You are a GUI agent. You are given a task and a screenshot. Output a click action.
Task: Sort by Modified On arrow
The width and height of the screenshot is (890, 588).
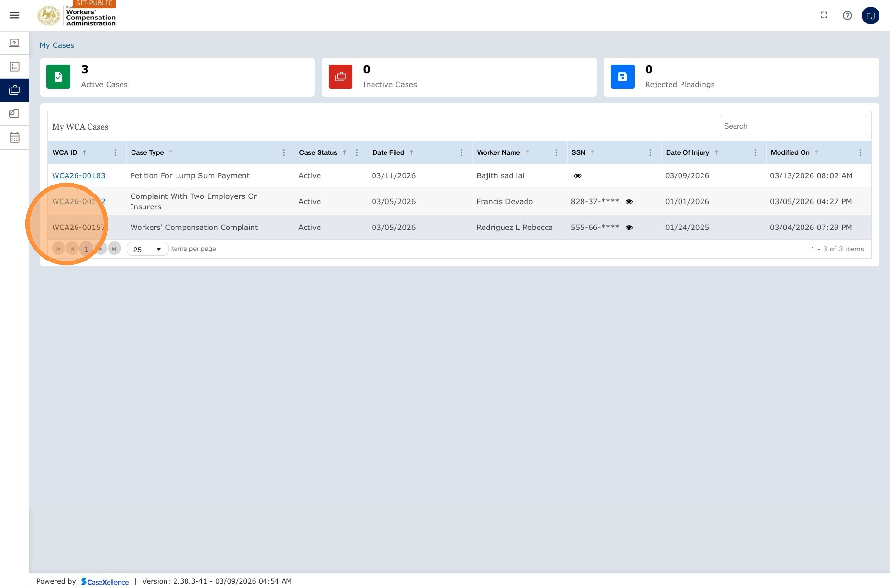[817, 152]
